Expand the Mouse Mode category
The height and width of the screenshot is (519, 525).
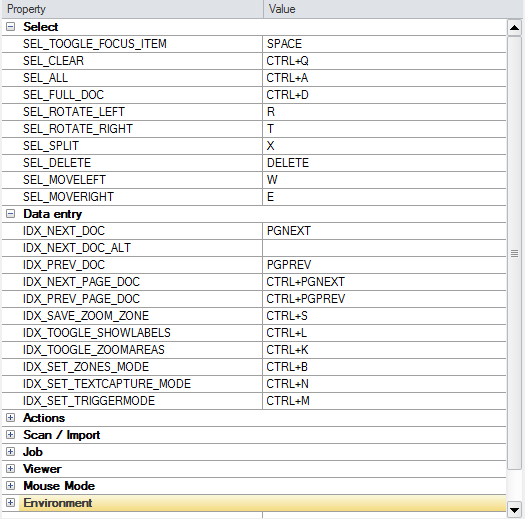[10, 486]
